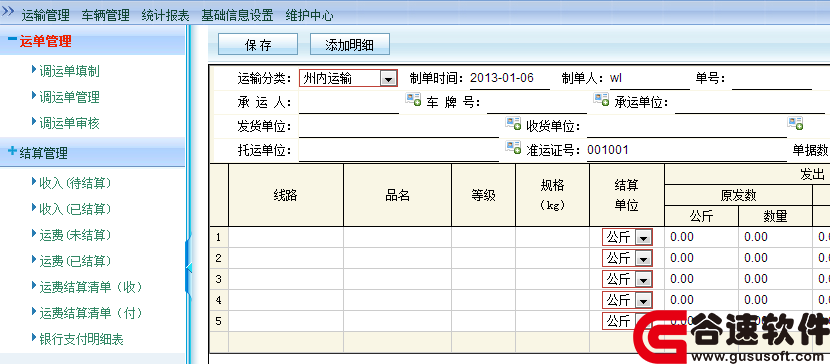Open the 基础信息设置 menu
Viewport: 830px width, 364px height.
(237, 15)
